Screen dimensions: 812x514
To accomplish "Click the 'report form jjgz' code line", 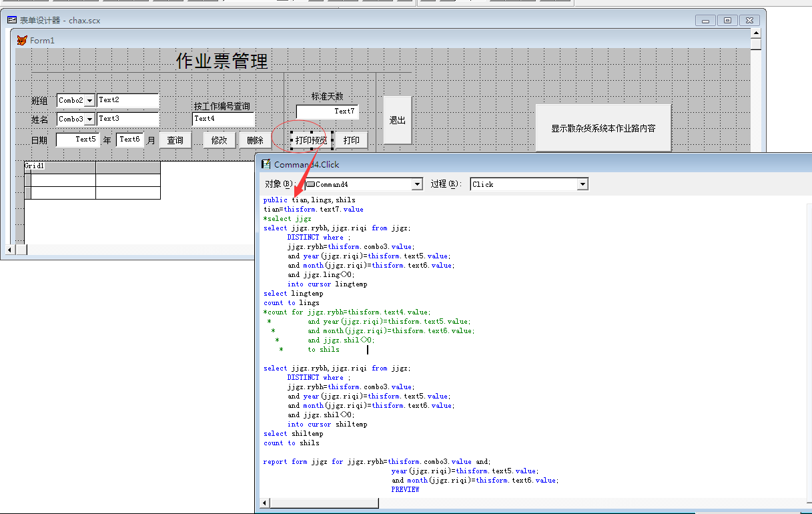I will pos(377,461).
